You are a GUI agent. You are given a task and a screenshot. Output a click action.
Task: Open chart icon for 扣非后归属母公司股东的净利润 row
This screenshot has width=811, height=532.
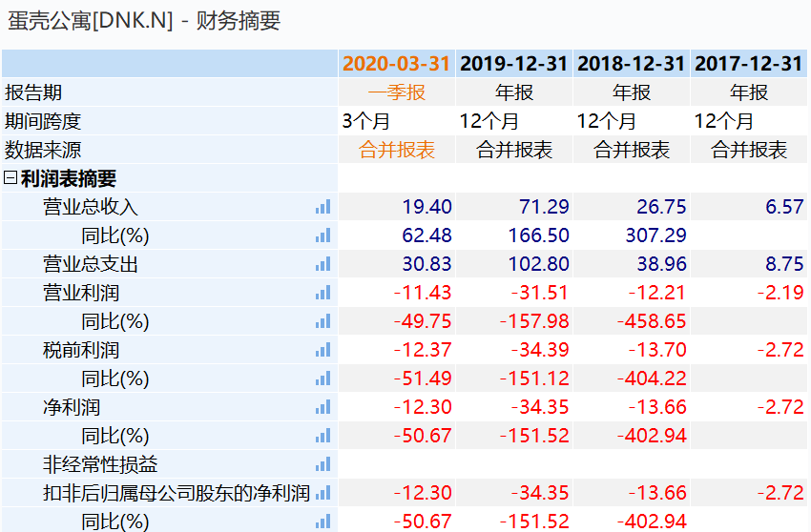[x=322, y=493]
